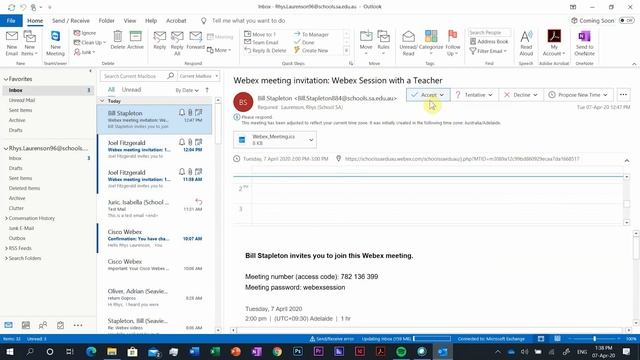Click Reply All in the ribbon

pos(177,43)
